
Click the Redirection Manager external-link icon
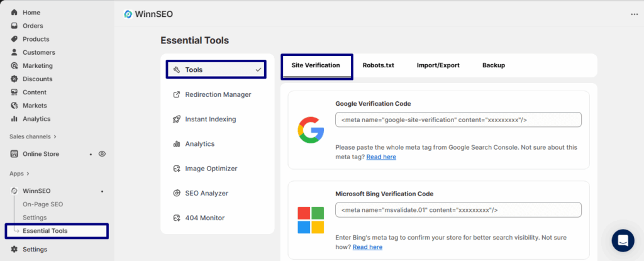[177, 94]
